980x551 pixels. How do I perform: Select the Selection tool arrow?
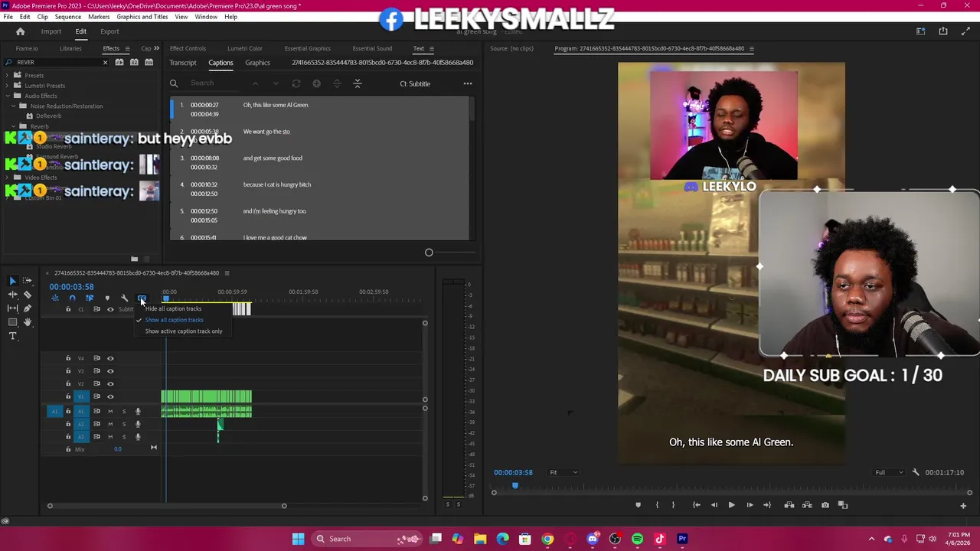pos(13,281)
